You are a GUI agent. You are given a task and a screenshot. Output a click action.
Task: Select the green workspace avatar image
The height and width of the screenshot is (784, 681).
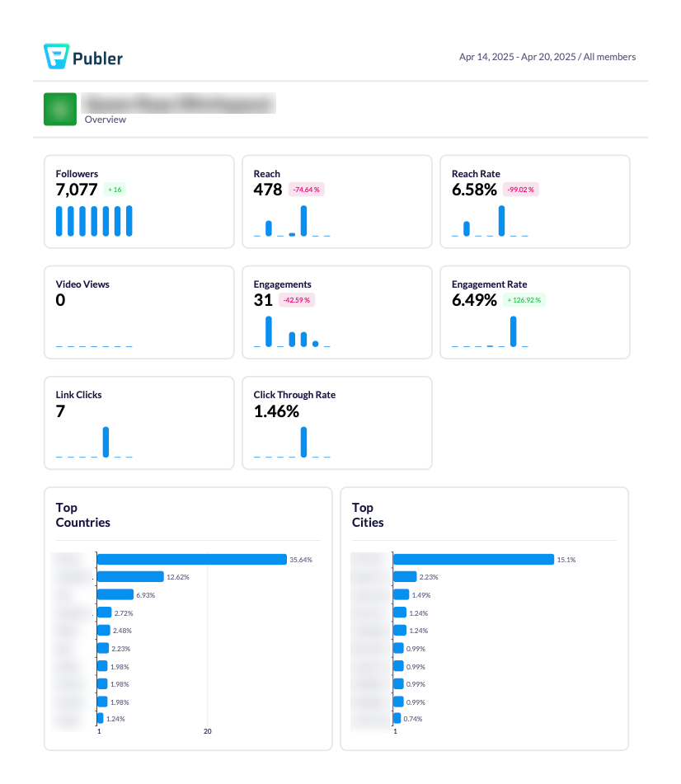[59, 108]
